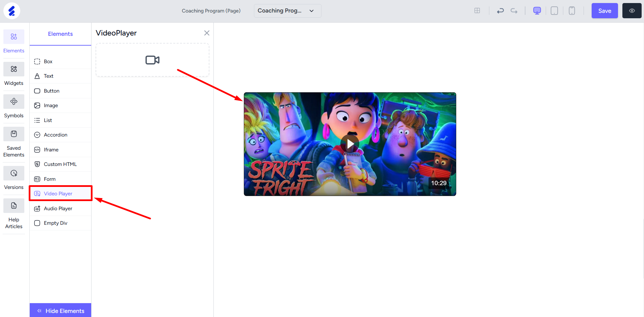The height and width of the screenshot is (317, 644).
Task: Open the Elements sidebar panel icon
Action: [x=14, y=37]
